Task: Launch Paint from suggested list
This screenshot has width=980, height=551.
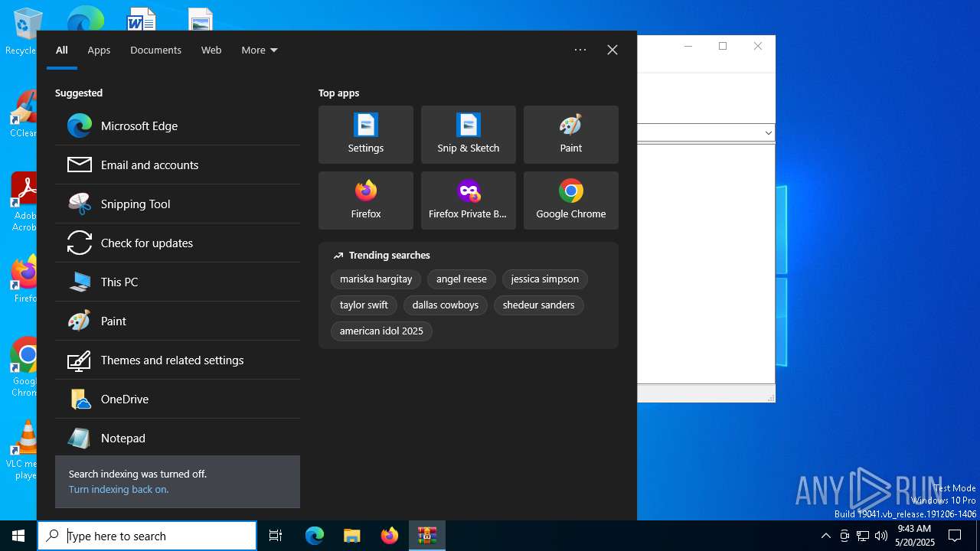Action: pyautogui.click(x=178, y=321)
